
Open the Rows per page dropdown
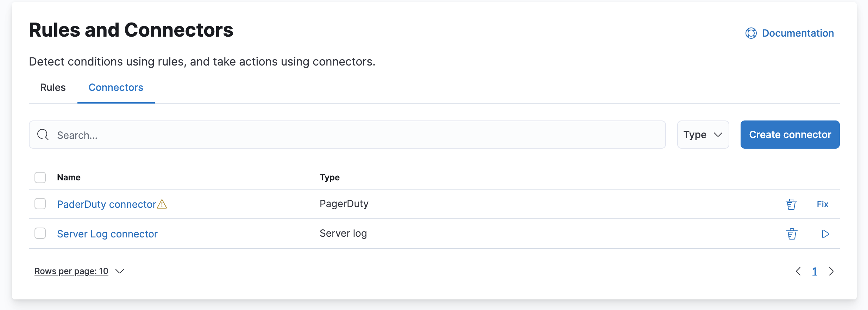[78, 271]
